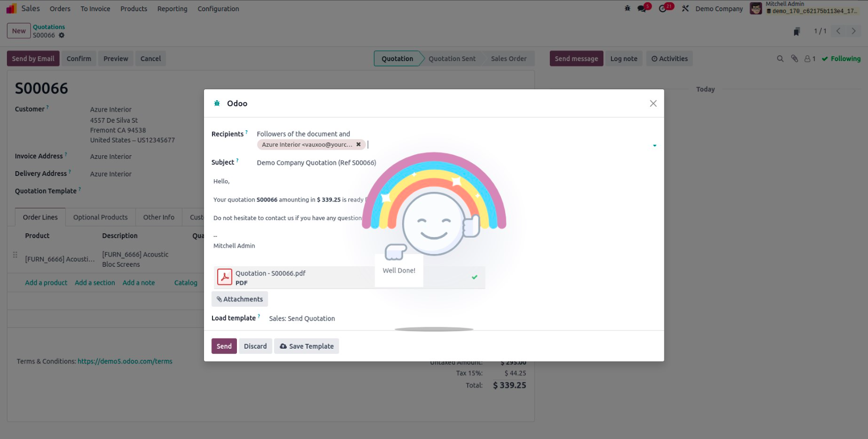Open the To Invoice menu
Screen dimensions: 868x439
click(x=96, y=9)
